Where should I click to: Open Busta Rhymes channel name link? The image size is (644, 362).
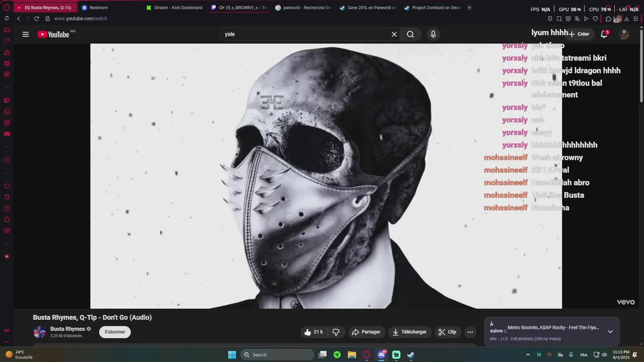[x=67, y=329]
